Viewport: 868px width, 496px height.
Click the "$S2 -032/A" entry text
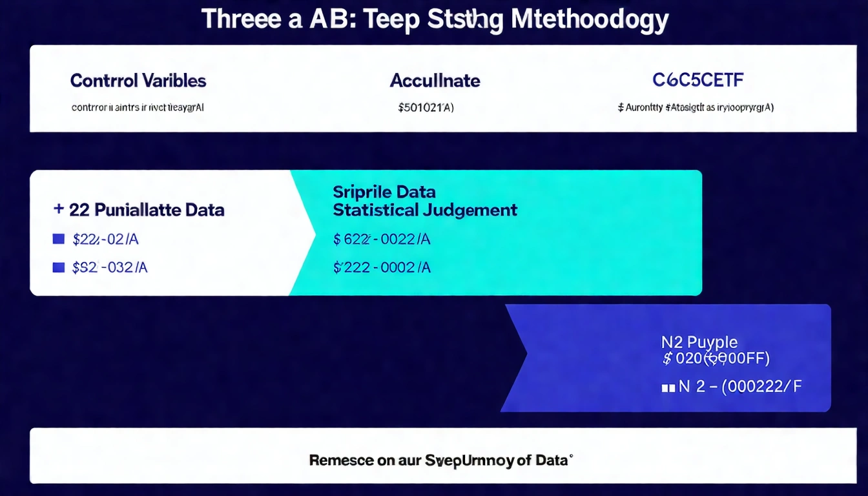tap(110, 267)
